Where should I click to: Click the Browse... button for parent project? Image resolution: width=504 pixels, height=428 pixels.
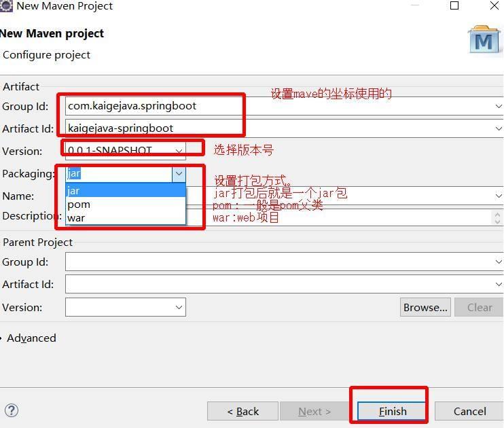tap(425, 307)
